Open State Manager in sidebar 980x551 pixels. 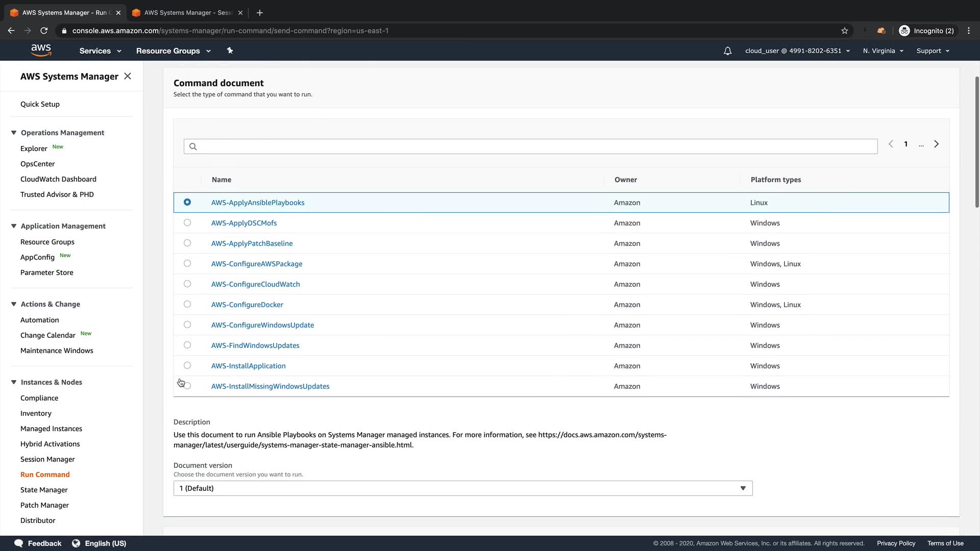(44, 490)
